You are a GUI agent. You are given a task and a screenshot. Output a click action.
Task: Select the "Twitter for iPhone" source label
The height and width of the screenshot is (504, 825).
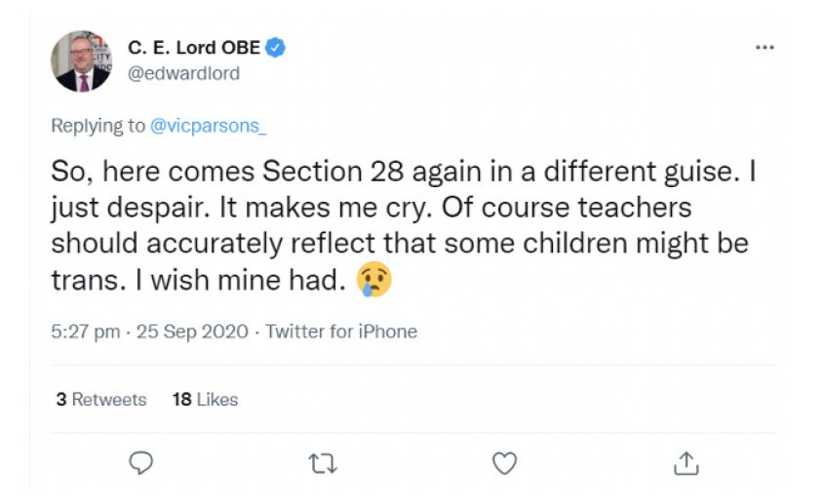341,331
